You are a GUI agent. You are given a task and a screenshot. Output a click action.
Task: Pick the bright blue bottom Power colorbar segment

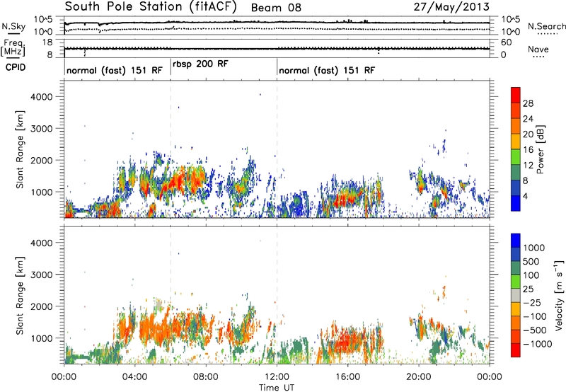[x=516, y=203]
